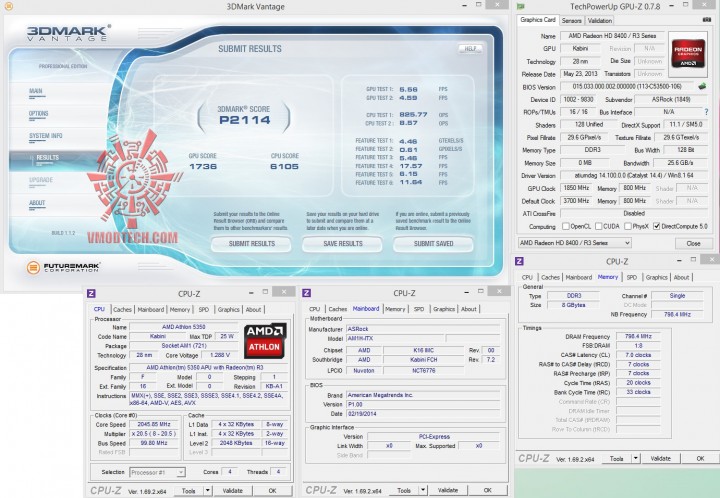Click Tools button in CPU-Z Mainboard window

pyautogui.click(x=404, y=490)
